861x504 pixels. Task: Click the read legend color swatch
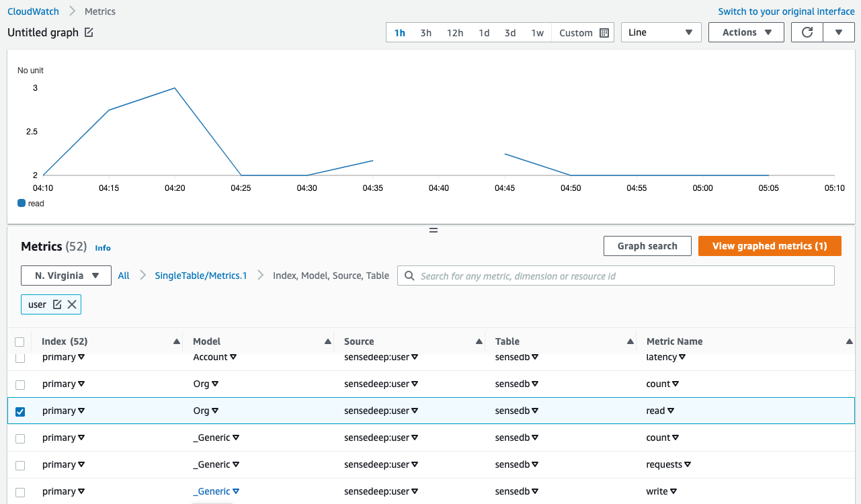(22, 203)
